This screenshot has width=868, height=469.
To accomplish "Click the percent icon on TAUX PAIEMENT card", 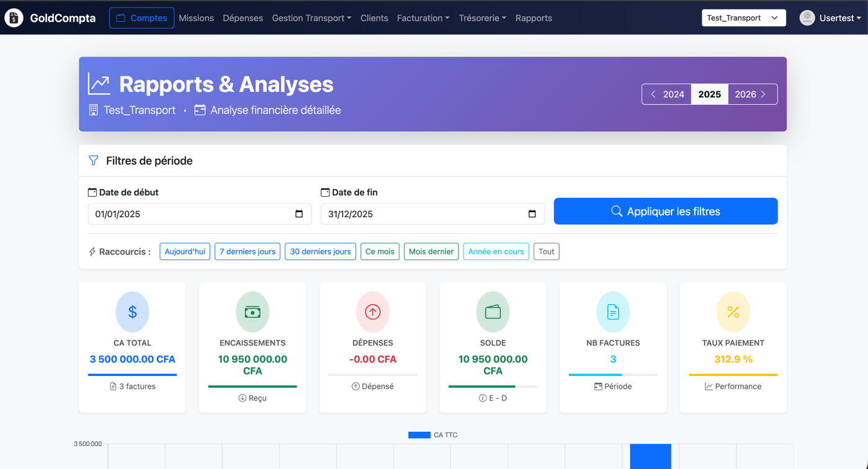I will (733, 311).
